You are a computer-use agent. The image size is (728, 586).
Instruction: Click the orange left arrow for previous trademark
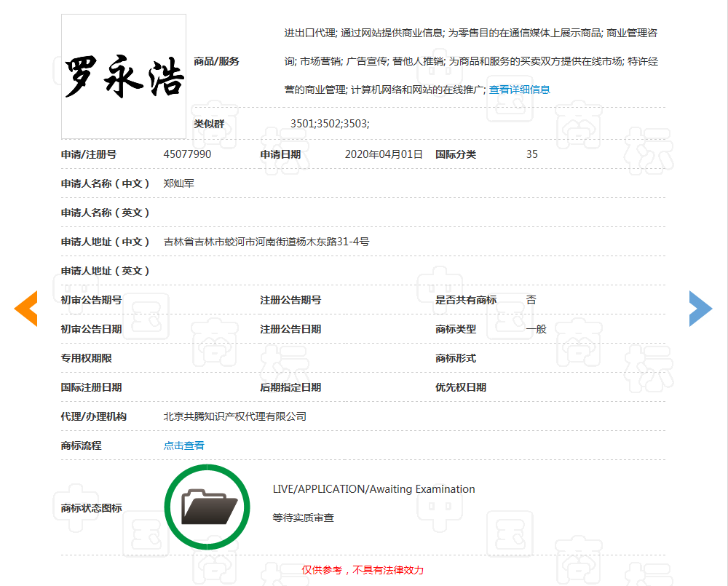click(x=25, y=308)
